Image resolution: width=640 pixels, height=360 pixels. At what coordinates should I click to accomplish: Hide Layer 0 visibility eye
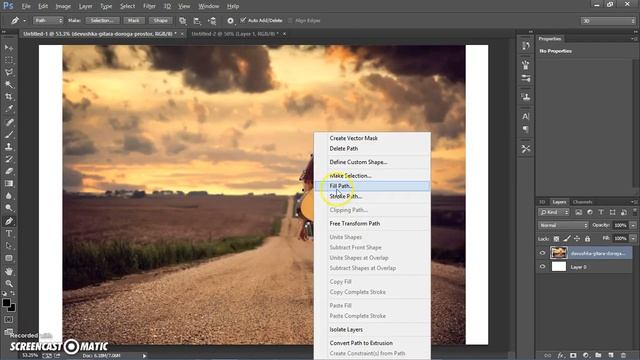(542, 267)
